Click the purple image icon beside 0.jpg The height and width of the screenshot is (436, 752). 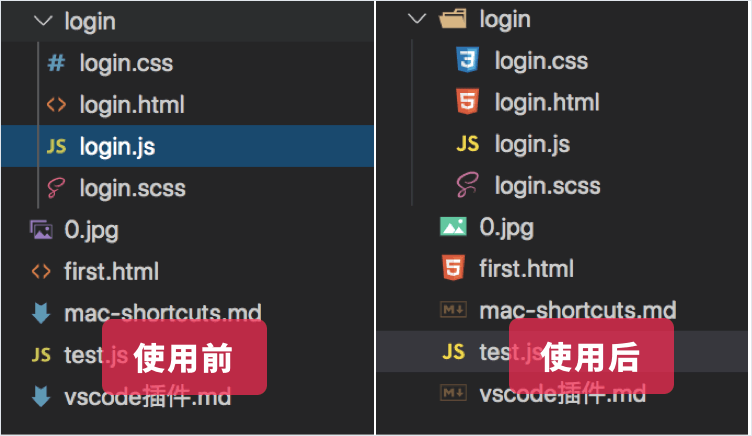pyautogui.click(x=41, y=230)
